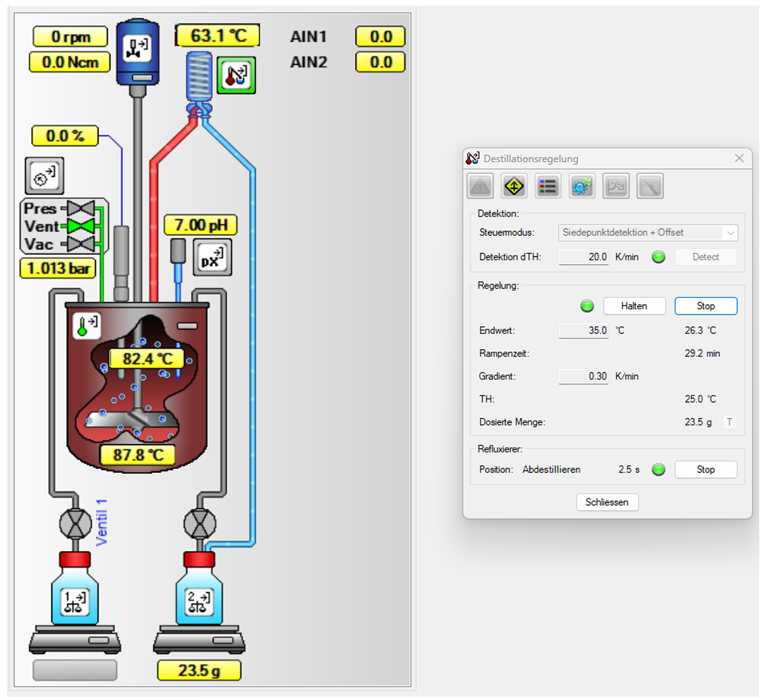
Task: Click the 7.00 pH value
Action: coord(201,225)
